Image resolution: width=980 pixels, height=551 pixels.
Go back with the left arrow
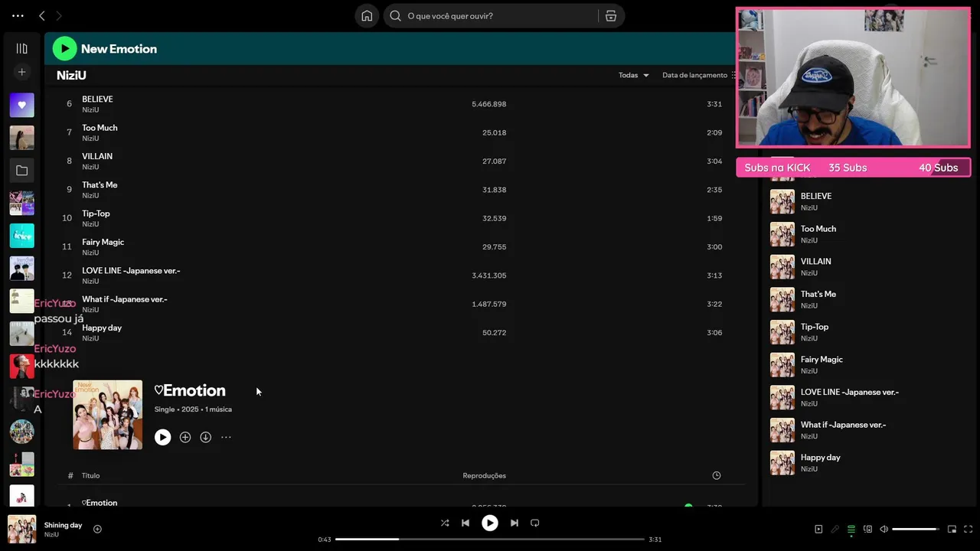[x=42, y=15]
